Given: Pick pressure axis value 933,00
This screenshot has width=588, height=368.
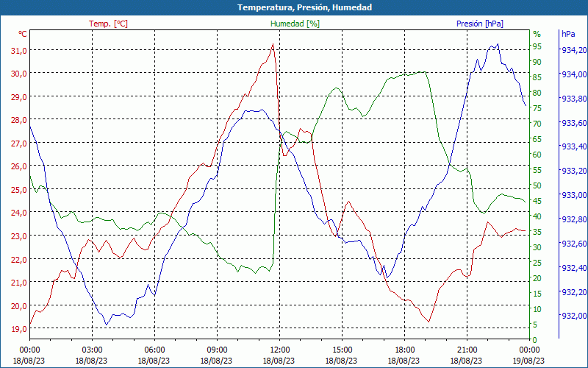Looking at the screenshot, I should pyautogui.click(x=574, y=195).
